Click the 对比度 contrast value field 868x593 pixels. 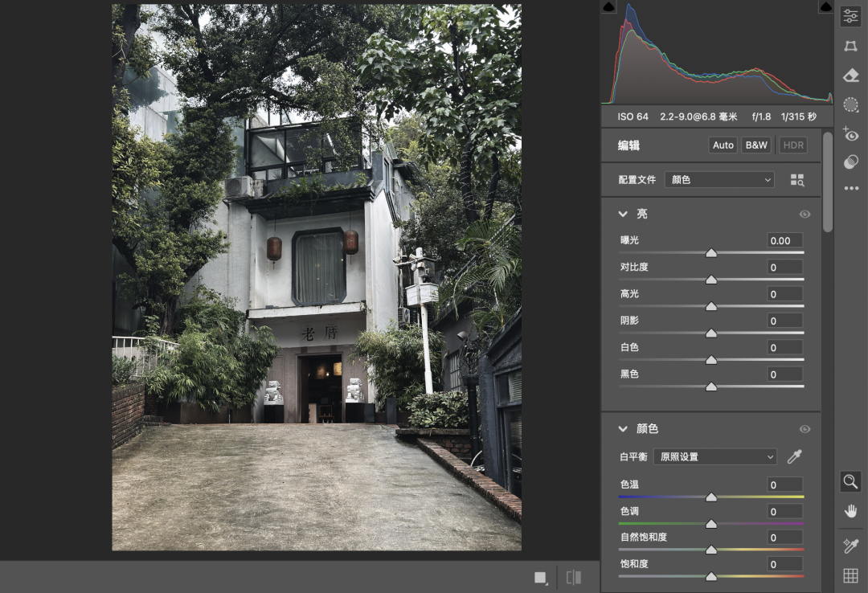[785, 268]
